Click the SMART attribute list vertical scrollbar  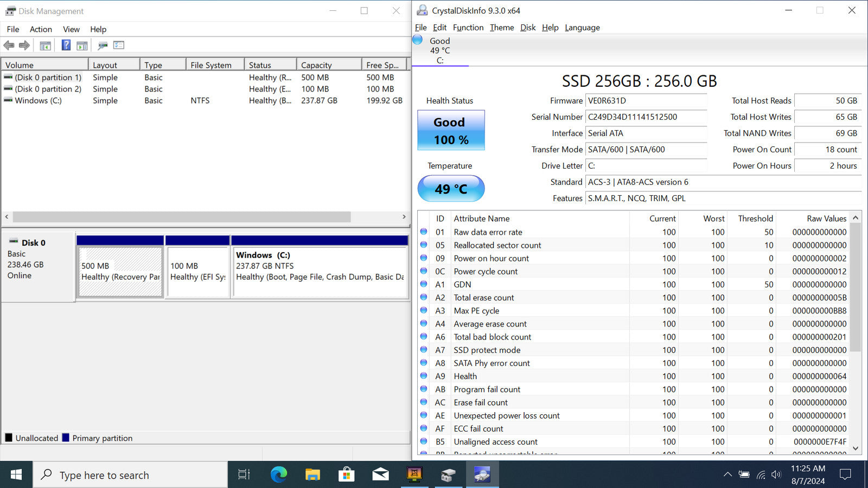coord(856,287)
